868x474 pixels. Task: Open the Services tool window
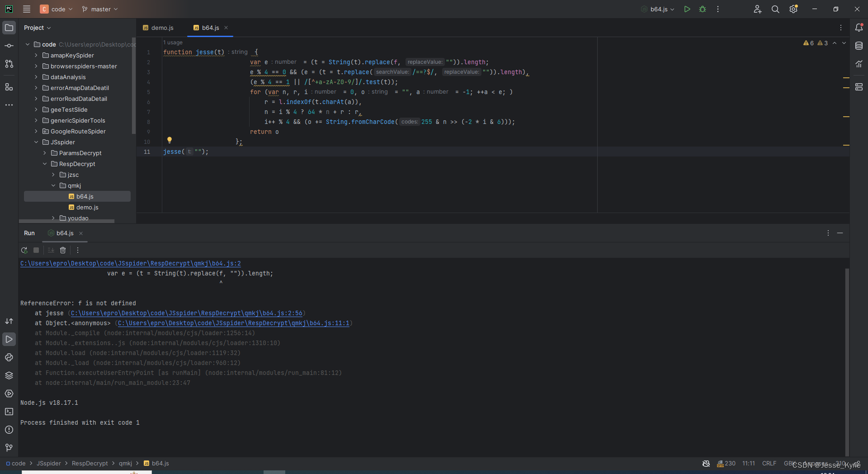point(9,393)
